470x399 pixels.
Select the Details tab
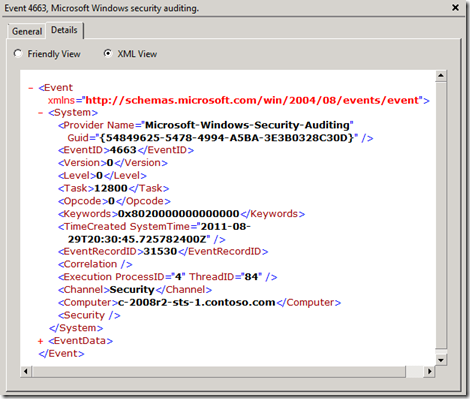(64, 30)
